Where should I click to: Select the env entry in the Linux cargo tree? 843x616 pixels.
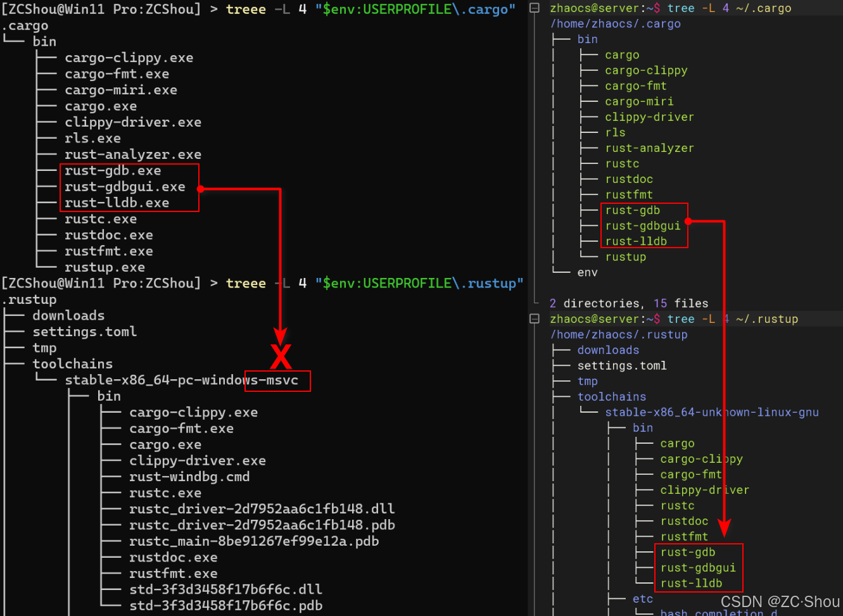pyautogui.click(x=587, y=272)
